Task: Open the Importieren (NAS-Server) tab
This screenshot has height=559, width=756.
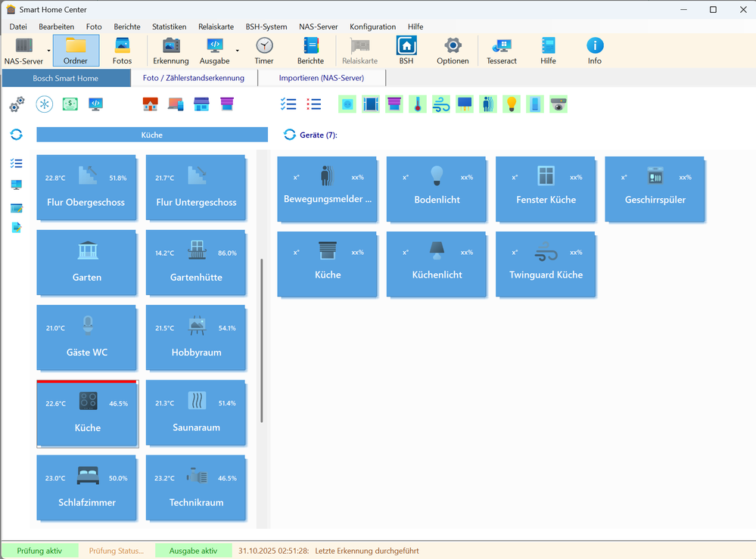Action: [321, 78]
